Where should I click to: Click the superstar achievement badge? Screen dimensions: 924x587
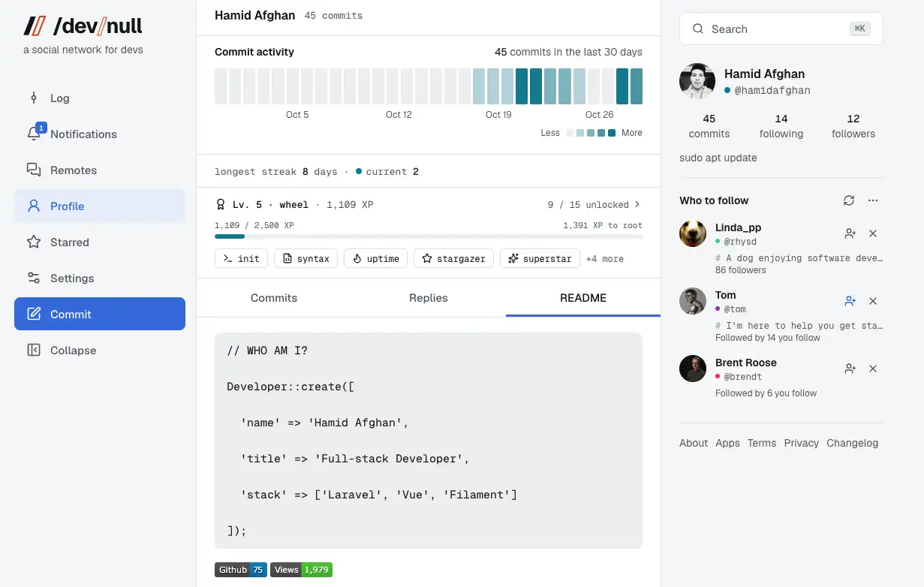(540, 258)
